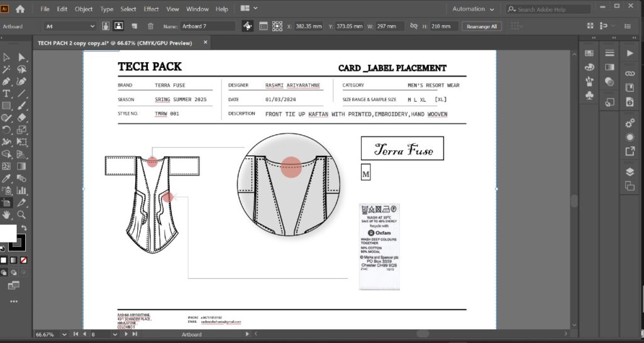This screenshot has width=644, height=343.
Task: Set artboard to landscape orientation
Action: click(x=118, y=26)
